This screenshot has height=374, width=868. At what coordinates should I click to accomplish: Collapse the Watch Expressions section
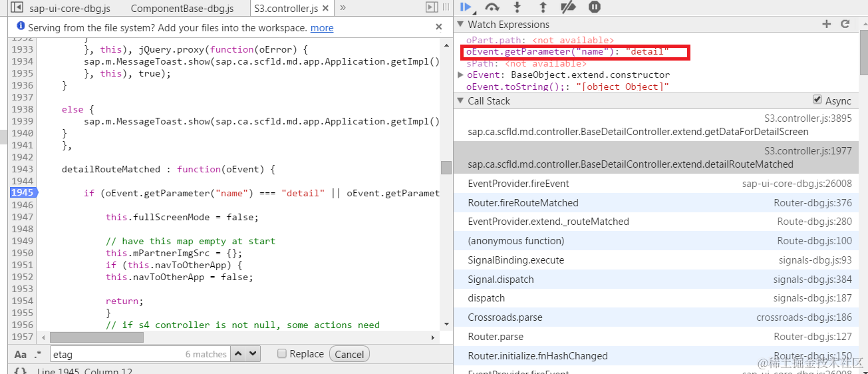click(460, 24)
